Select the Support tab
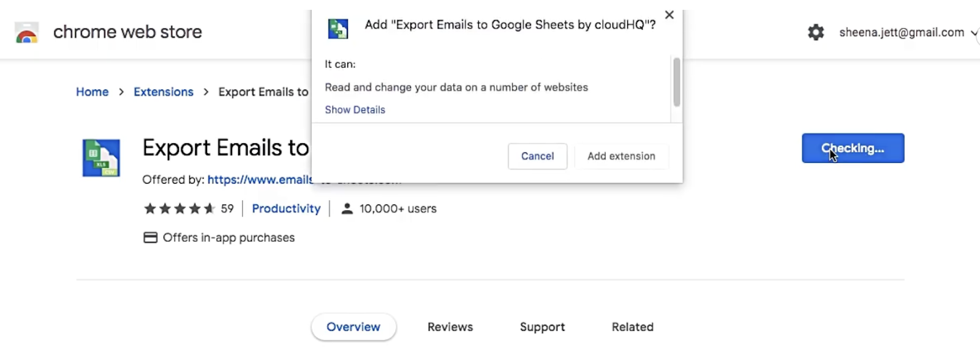The image size is (980, 352). [x=542, y=327]
